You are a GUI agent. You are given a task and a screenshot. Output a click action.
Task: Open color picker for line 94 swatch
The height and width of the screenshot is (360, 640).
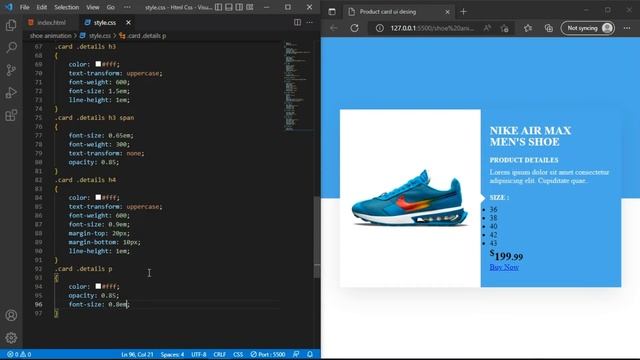98,287
